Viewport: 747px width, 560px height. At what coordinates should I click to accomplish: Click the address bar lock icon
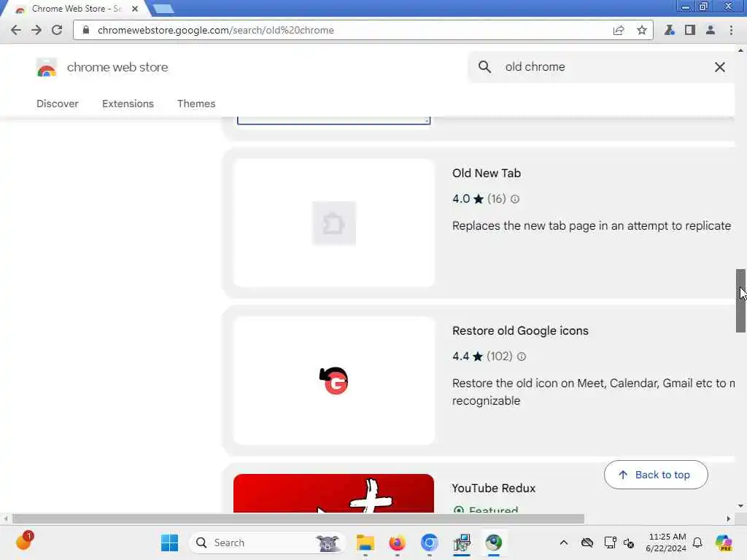[x=86, y=30]
